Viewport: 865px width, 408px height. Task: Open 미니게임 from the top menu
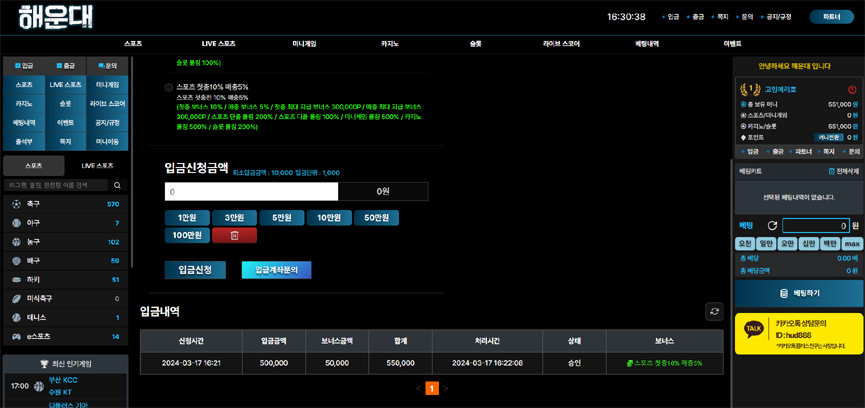(x=303, y=44)
